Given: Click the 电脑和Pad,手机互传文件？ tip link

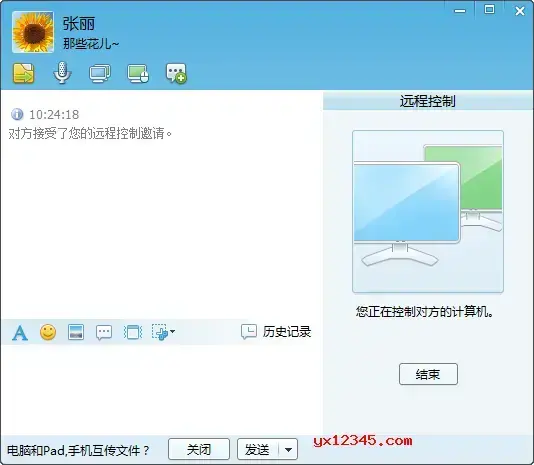Looking at the screenshot, I should (78, 450).
